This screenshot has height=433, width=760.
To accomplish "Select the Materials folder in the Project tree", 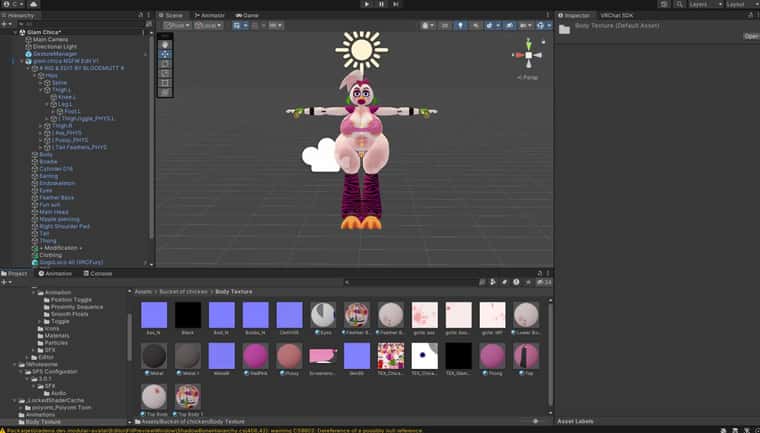I will [x=57, y=336].
